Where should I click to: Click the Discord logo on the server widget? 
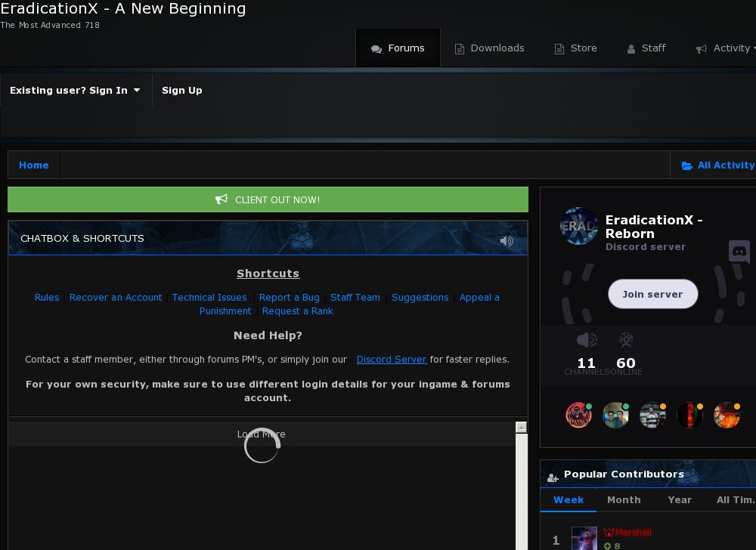(x=739, y=252)
